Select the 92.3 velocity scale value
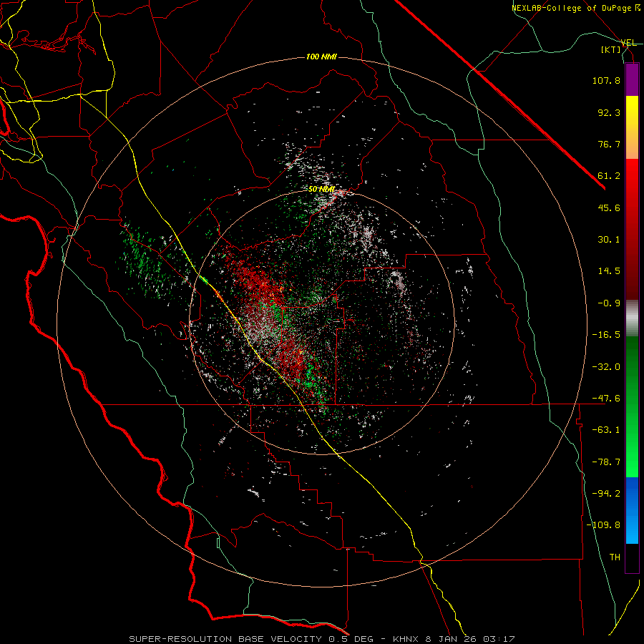The image size is (644, 644). pyautogui.click(x=609, y=112)
